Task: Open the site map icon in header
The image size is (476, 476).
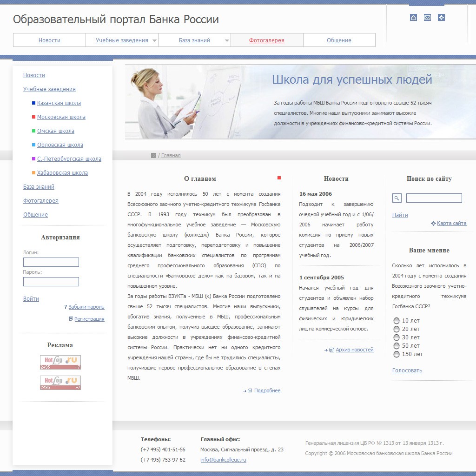Action: click(441, 18)
